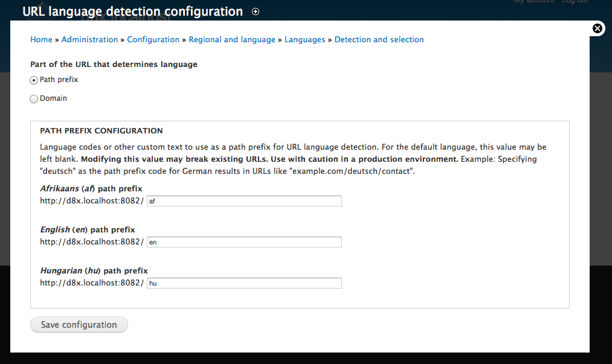Open the Languages breadcrumb link

pos(304,39)
